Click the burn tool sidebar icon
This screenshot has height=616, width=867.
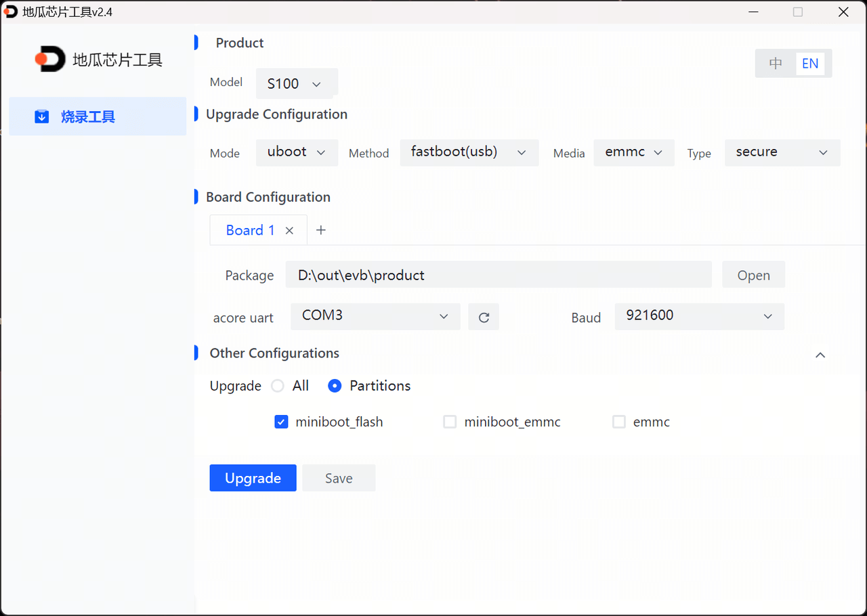(42, 117)
